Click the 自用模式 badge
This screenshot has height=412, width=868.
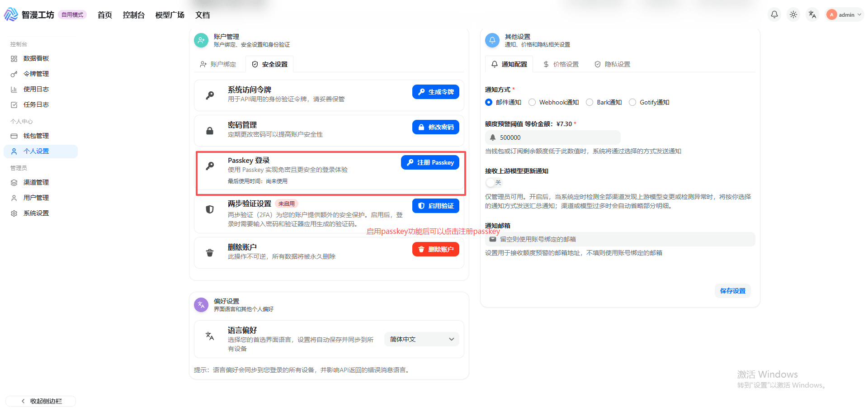click(x=72, y=15)
